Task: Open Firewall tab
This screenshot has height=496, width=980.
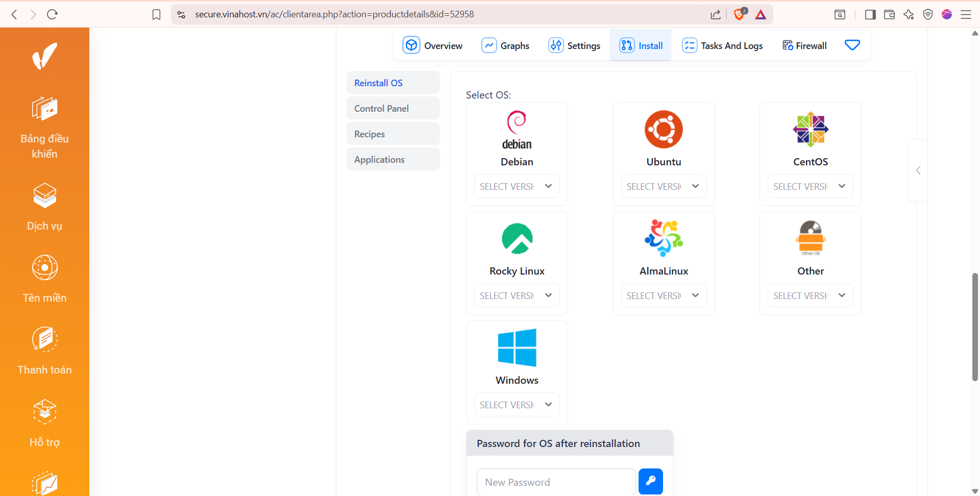Action: click(x=804, y=45)
